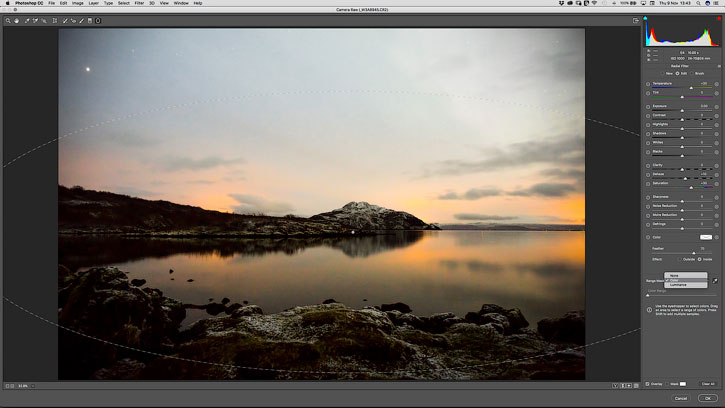
Task: Click the histogram display
Action: 682,32
